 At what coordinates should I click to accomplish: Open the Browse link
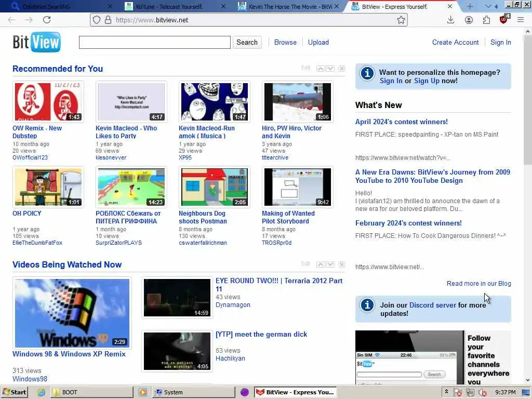point(285,43)
